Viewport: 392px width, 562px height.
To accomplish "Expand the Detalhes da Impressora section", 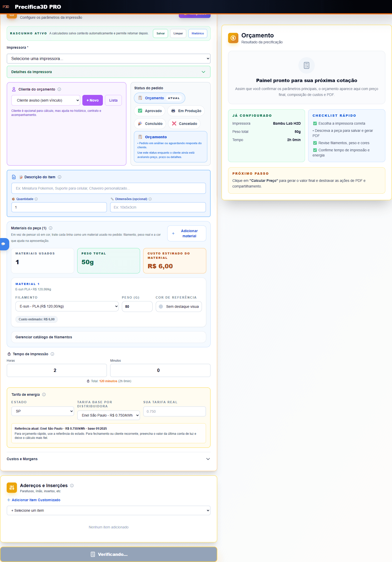I will pyautogui.click(x=109, y=72).
